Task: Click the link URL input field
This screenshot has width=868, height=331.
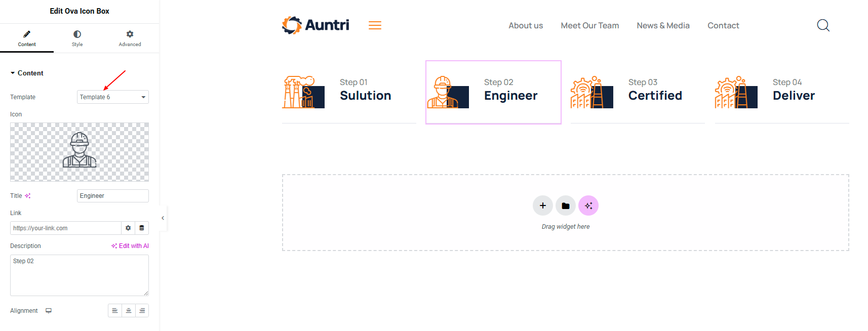Action: (65, 228)
